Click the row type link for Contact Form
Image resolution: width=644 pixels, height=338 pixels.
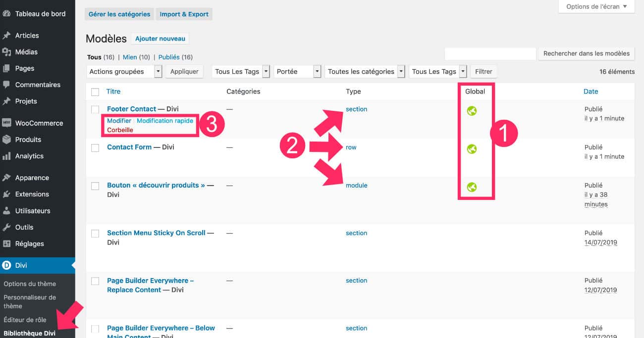(x=351, y=147)
